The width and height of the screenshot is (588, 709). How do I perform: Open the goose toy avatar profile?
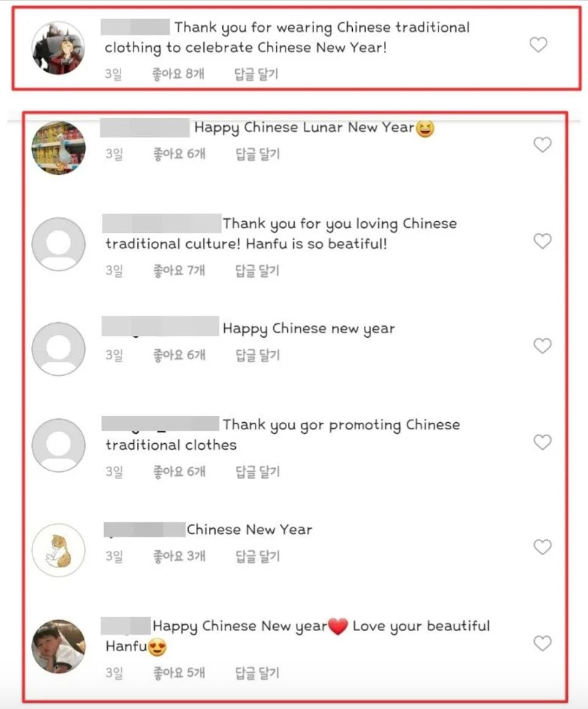coord(58,148)
